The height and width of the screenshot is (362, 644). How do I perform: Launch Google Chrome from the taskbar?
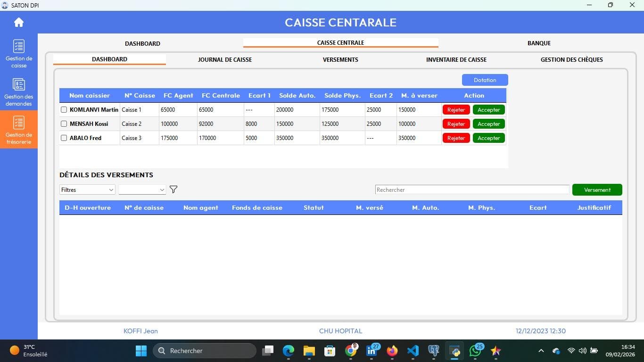click(x=351, y=351)
